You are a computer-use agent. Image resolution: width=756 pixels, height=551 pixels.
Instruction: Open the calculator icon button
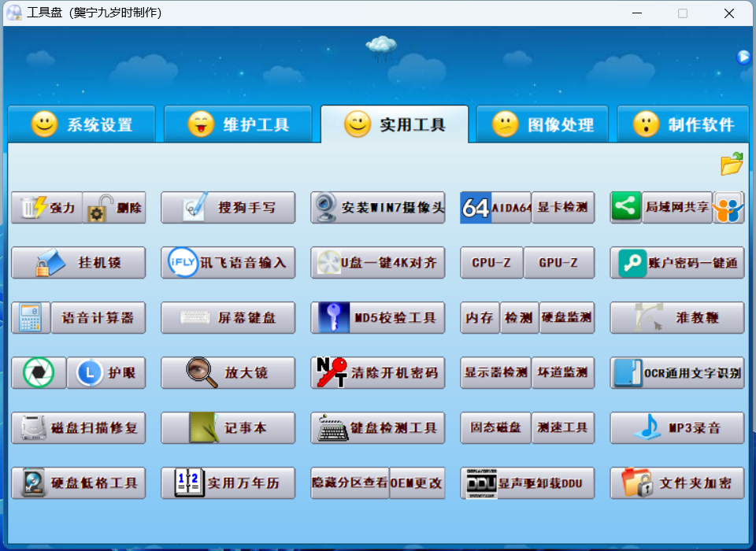point(31,318)
